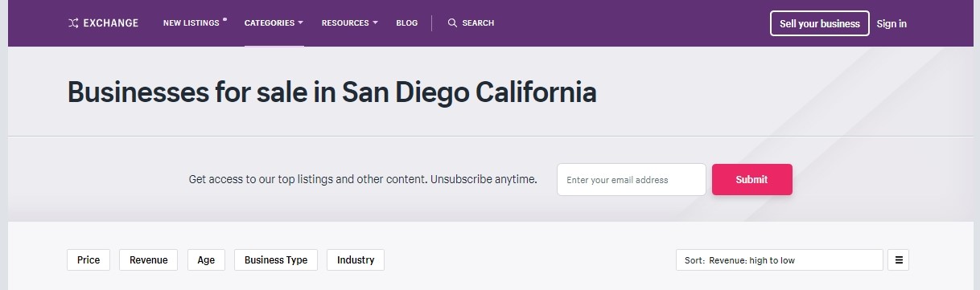The height and width of the screenshot is (290, 980).
Task: Focus the email address input field
Action: pyautogui.click(x=632, y=179)
